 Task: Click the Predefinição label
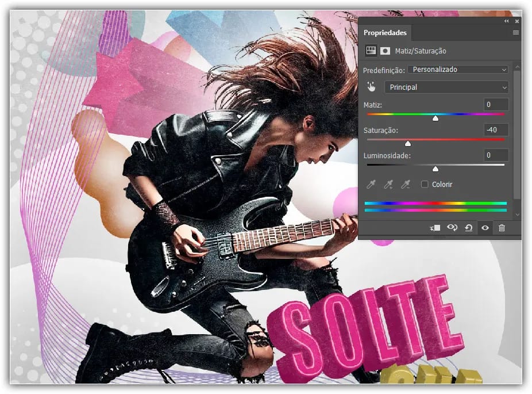[x=384, y=70]
